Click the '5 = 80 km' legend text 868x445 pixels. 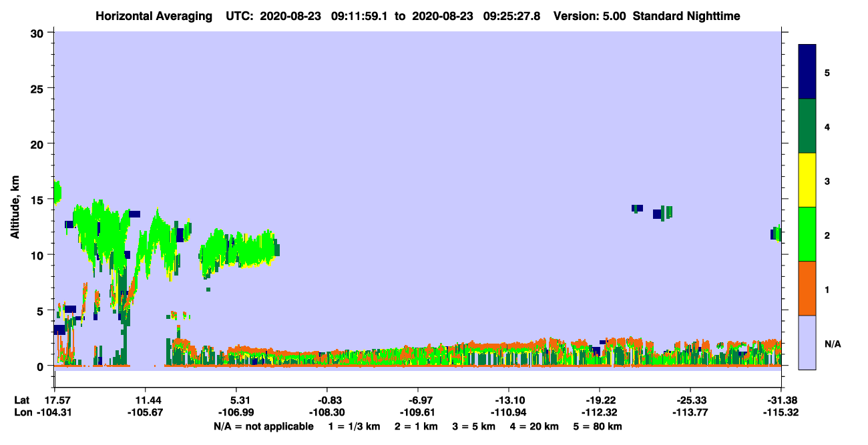click(598, 426)
